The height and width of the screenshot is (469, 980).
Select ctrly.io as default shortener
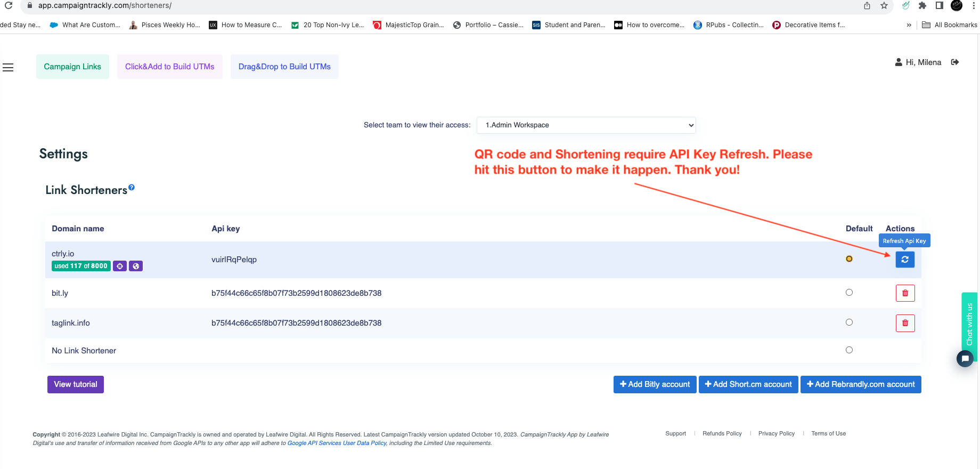(x=849, y=259)
